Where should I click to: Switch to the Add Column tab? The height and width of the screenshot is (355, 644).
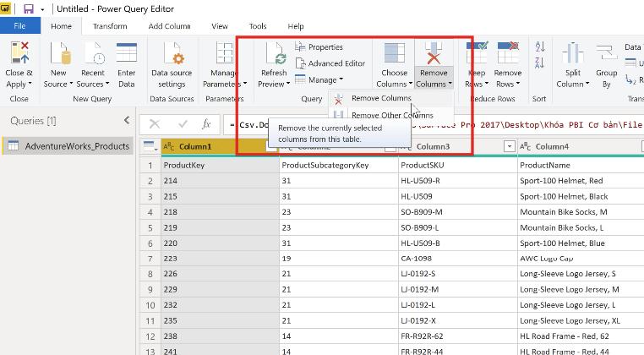pos(169,26)
